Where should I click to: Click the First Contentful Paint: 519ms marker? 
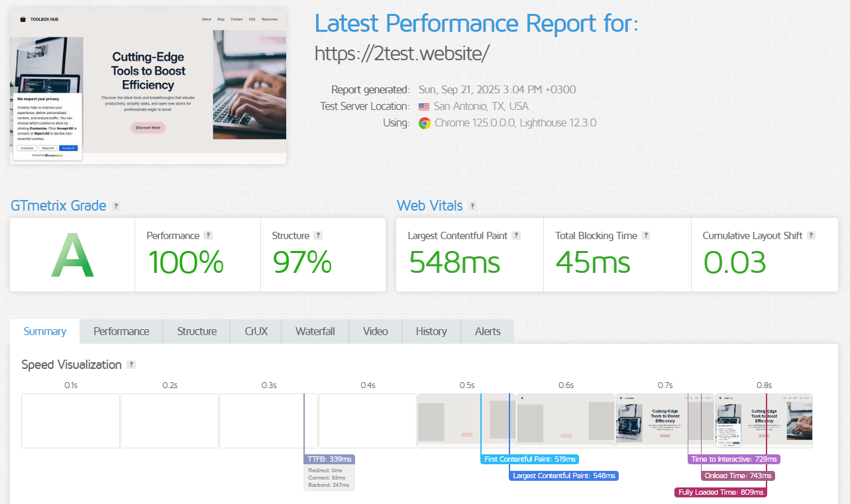530,459
